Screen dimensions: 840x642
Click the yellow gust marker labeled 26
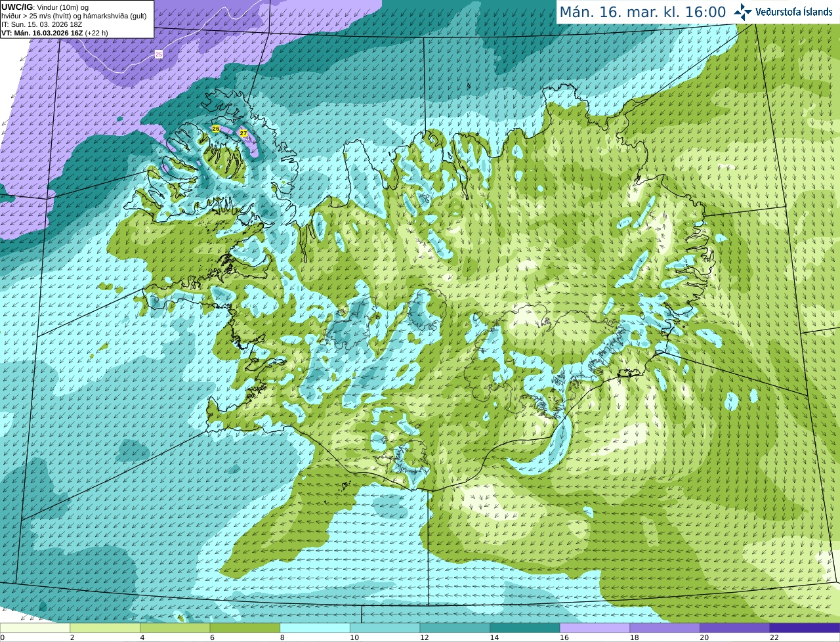point(215,129)
